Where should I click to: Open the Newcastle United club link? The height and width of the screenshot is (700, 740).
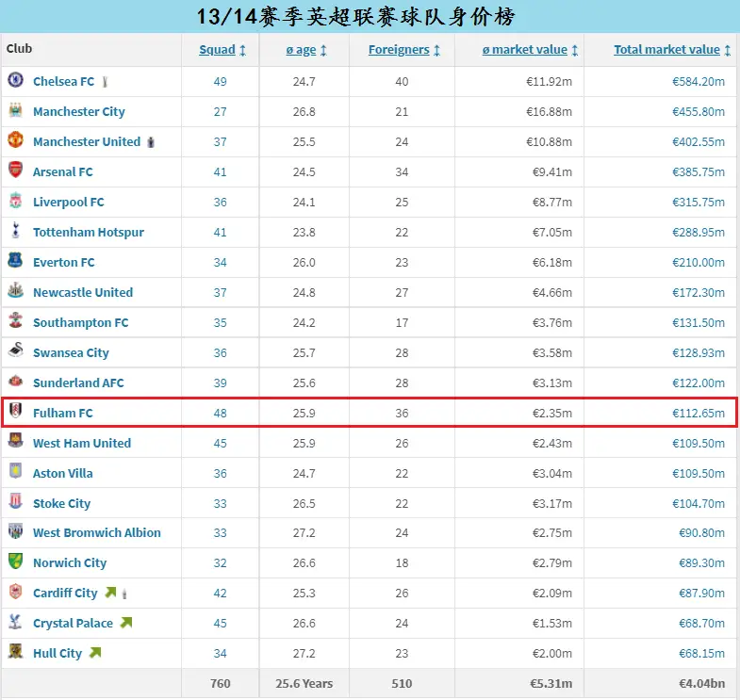83,292
